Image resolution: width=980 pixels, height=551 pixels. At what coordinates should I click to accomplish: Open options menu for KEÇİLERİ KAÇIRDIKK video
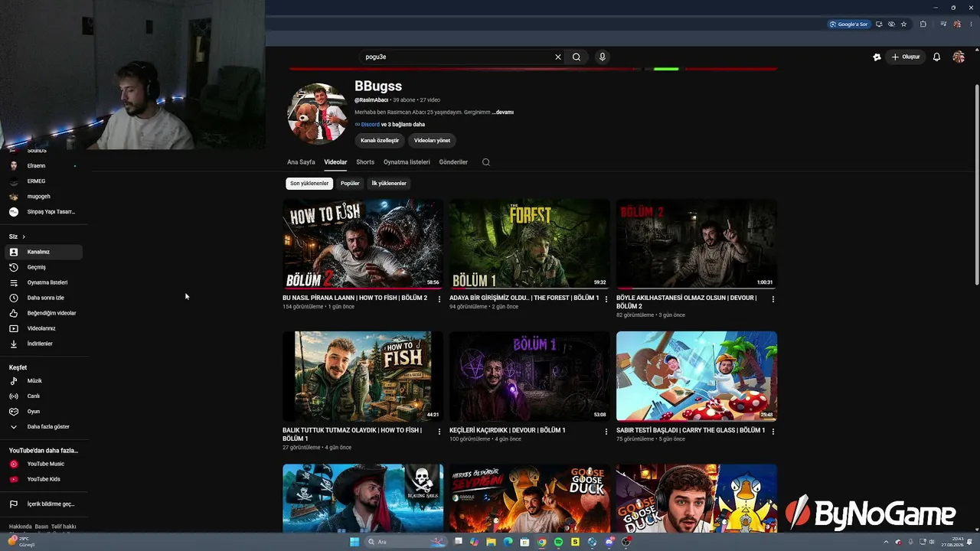point(606,432)
